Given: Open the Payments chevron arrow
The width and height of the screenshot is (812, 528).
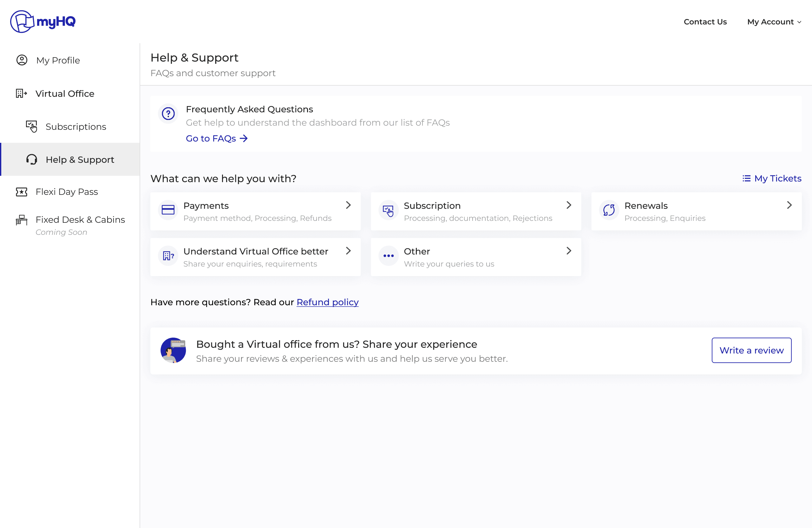Looking at the screenshot, I should pyautogui.click(x=348, y=205).
